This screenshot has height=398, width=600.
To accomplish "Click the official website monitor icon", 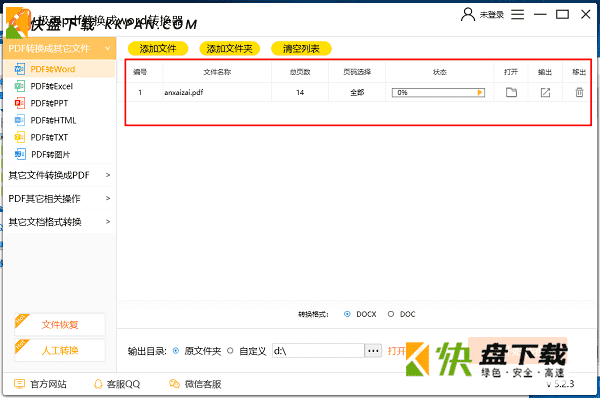I will (19, 384).
